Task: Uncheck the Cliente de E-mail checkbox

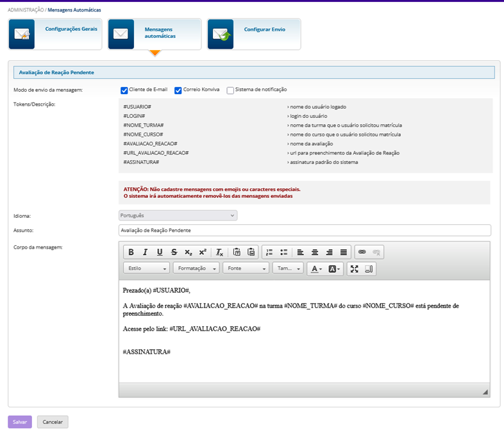Action: point(124,90)
